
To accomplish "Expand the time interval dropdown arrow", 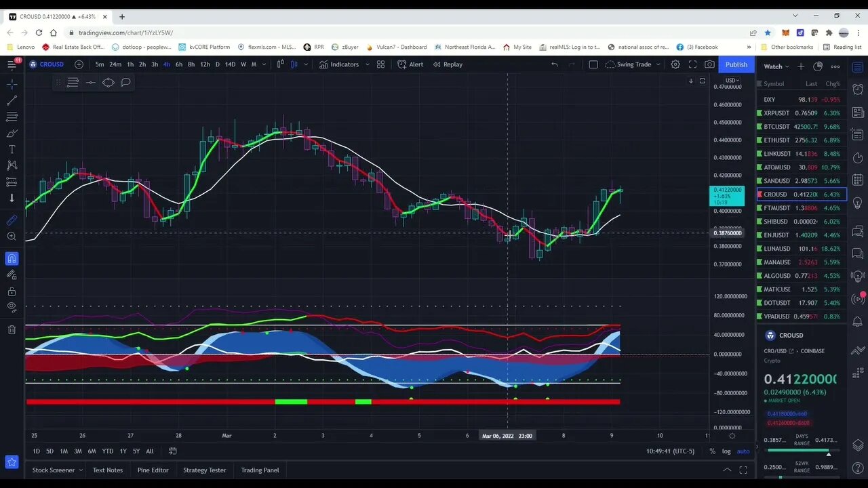I will point(263,64).
